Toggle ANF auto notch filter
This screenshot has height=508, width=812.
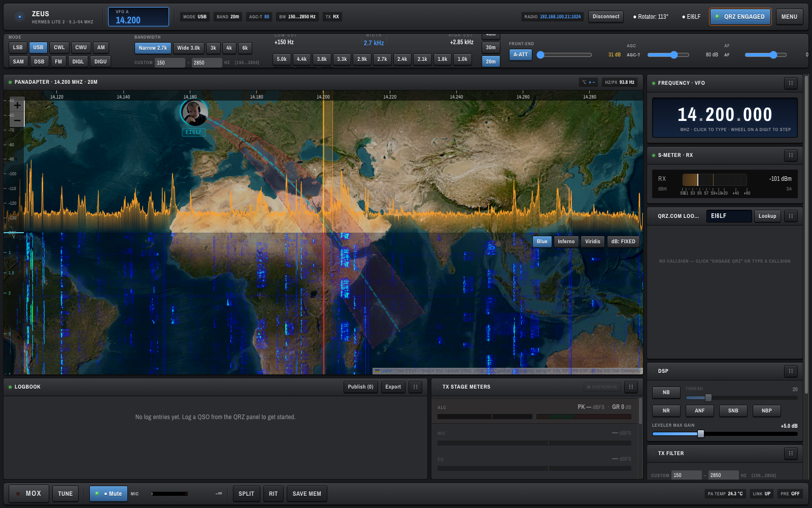pos(699,411)
